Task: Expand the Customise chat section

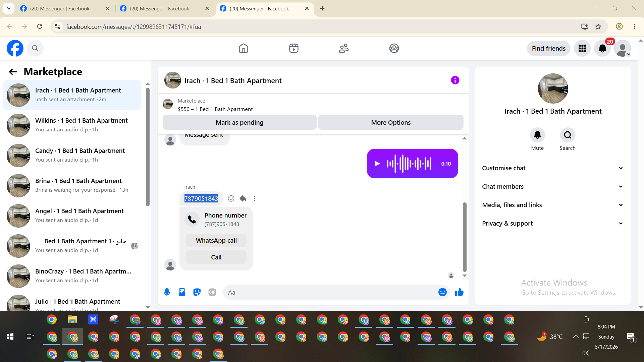Action: click(553, 168)
